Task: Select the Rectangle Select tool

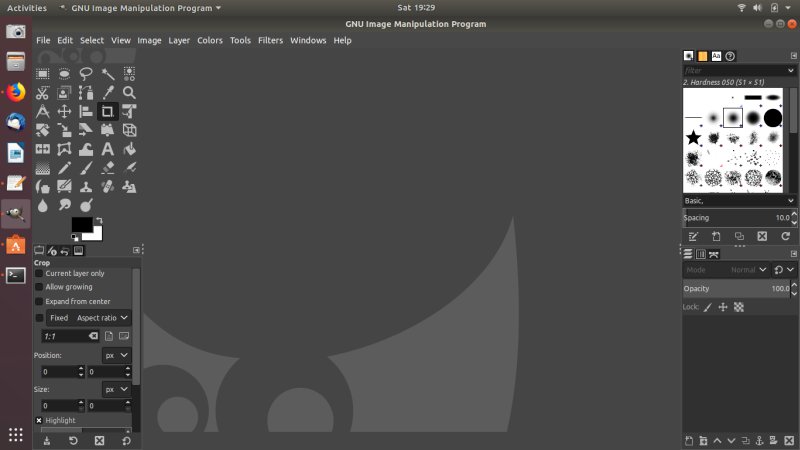Action: pyautogui.click(x=43, y=74)
